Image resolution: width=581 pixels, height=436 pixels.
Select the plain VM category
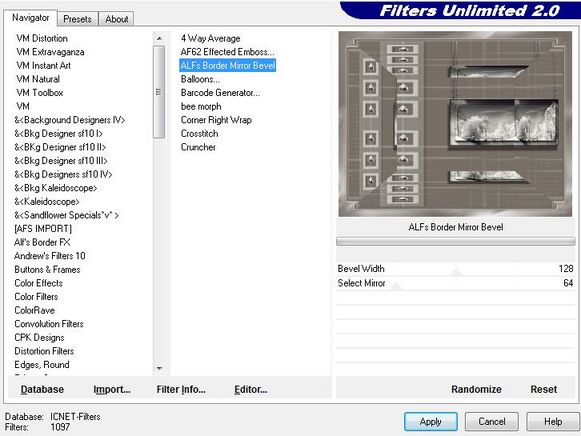point(23,106)
